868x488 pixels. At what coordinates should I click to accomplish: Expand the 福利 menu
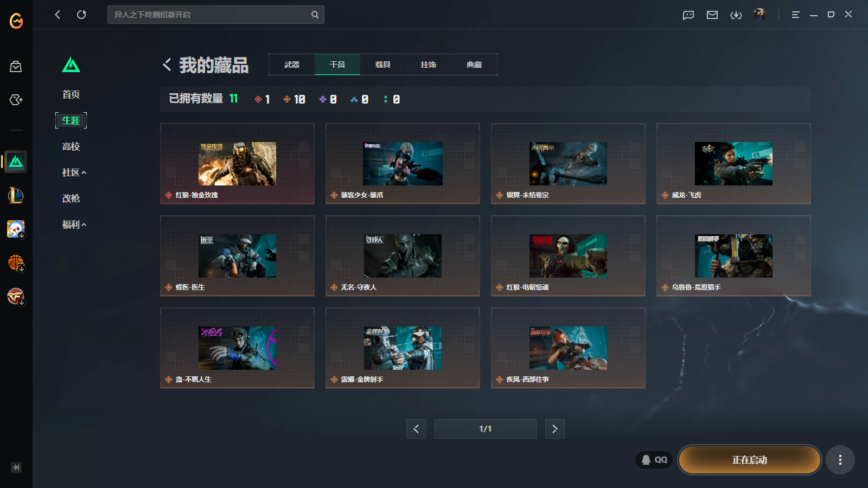tap(74, 224)
